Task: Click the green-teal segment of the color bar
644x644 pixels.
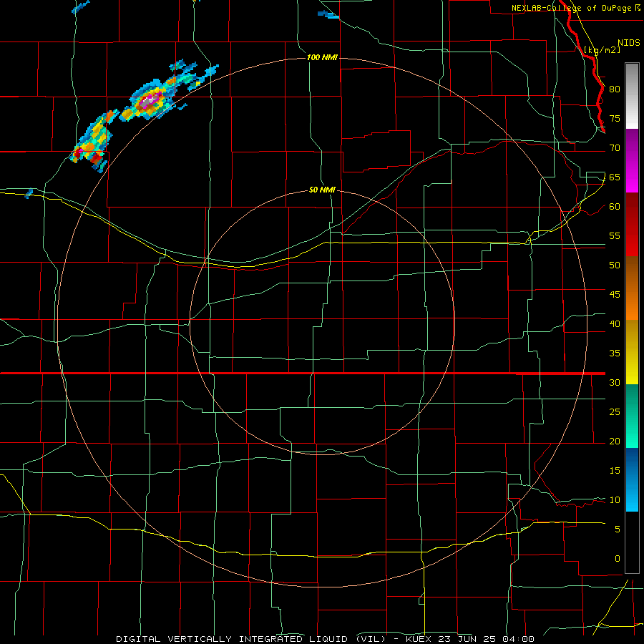Action: point(632,416)
